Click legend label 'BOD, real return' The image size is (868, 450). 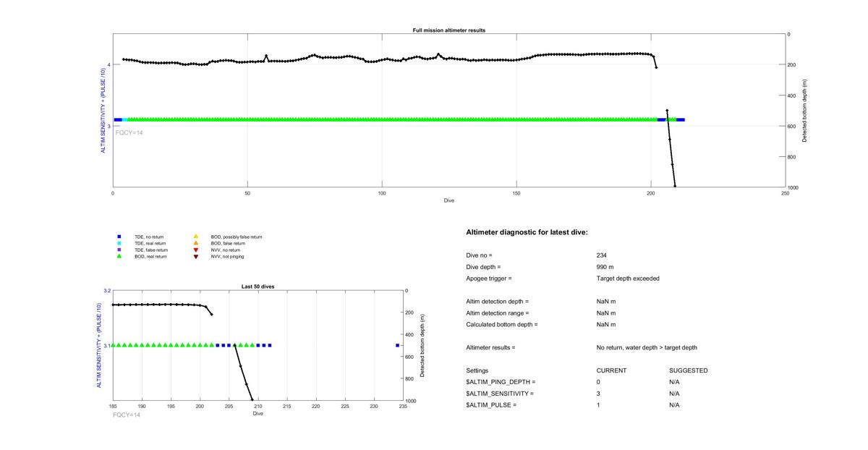150,256
